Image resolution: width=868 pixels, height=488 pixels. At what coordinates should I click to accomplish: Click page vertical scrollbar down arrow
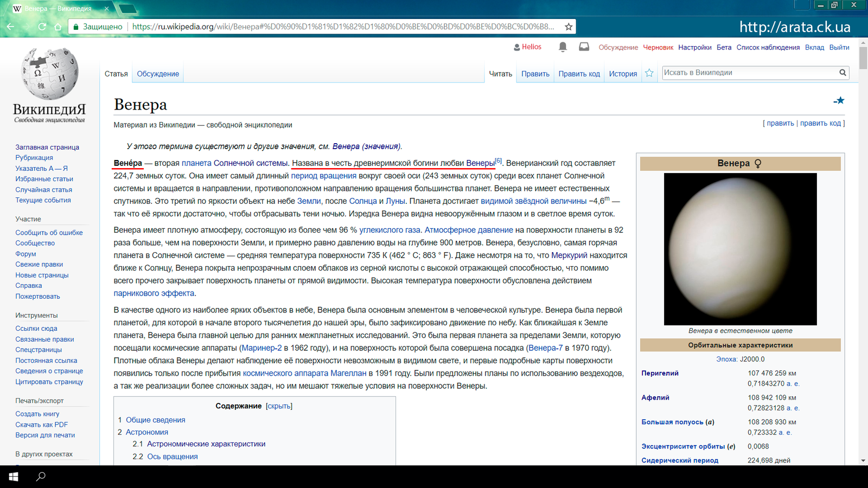click(863, 460)
